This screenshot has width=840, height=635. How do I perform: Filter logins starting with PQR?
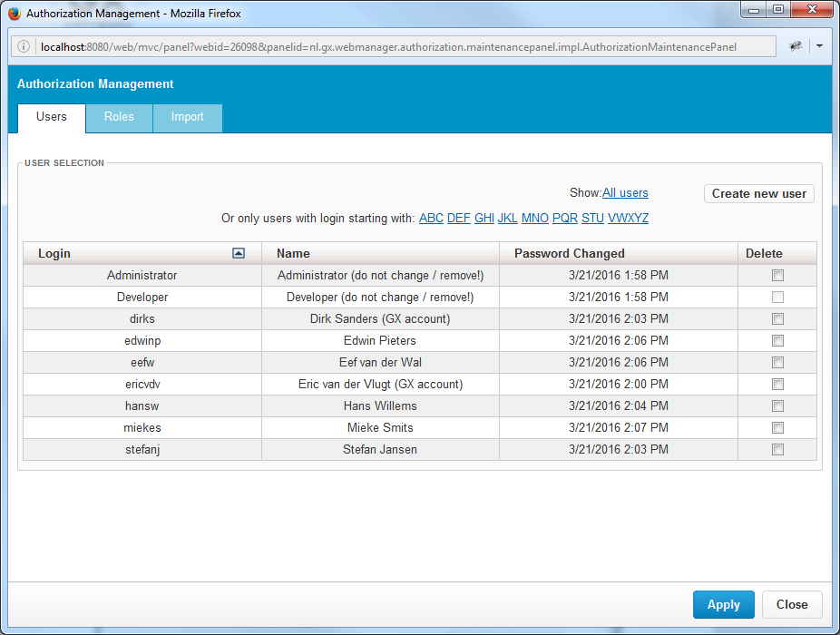[x=564, y=218]
